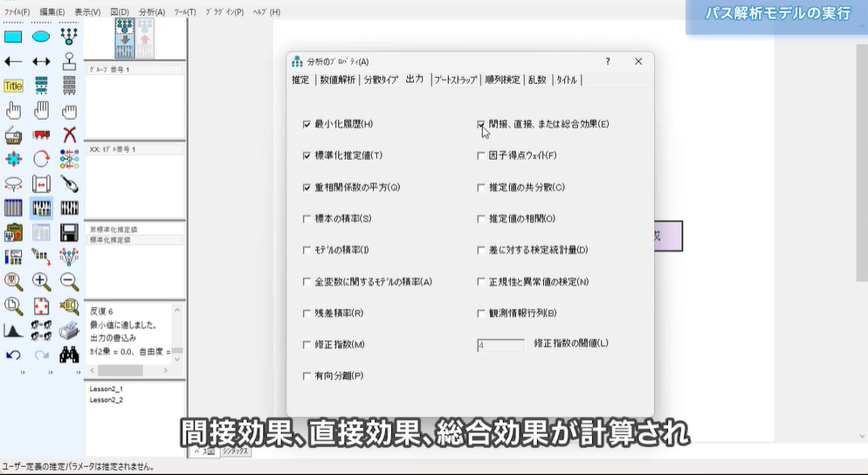
Task: Uncheck the 重相関係数の平方(Q) checkbox
Action: [x=307, y=188]
